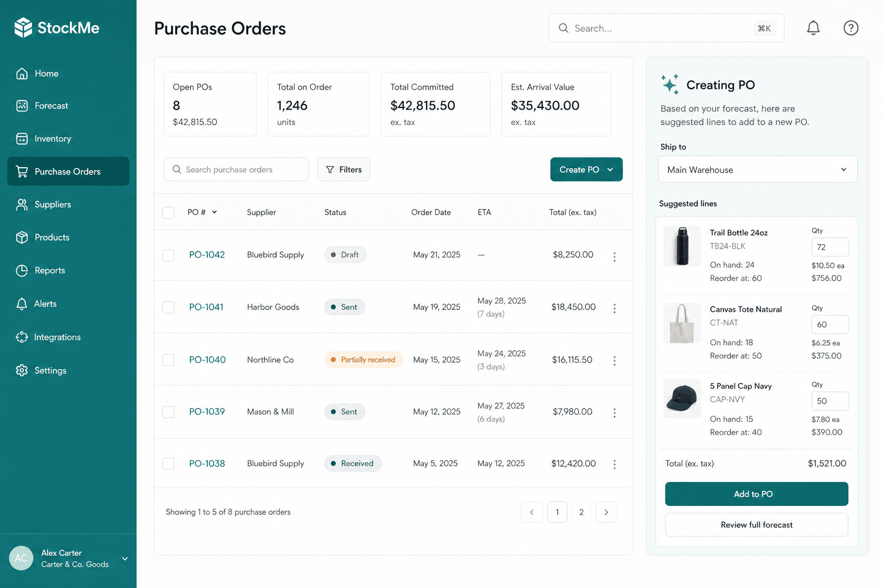Viewport: 882px width, 588px height.
Task: Click the Canvas Tote Natural thumbnail
Action: (x=682, y=323)
